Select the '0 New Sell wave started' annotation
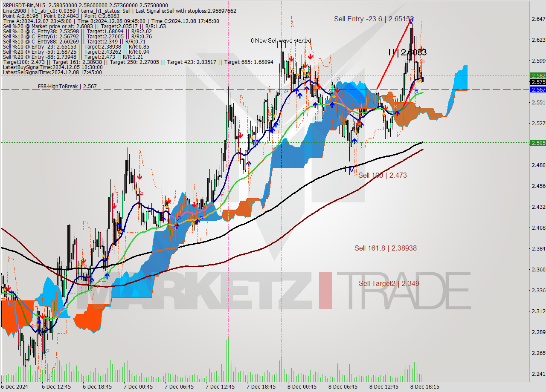This screenshot has width=546, height=392. pyautogui.click(x=281, y=40)
